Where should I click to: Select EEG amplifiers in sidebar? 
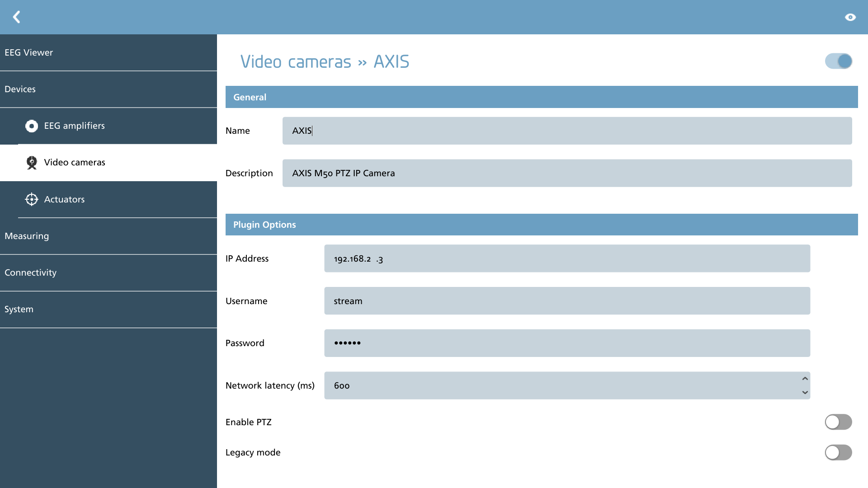click(108, 126)
